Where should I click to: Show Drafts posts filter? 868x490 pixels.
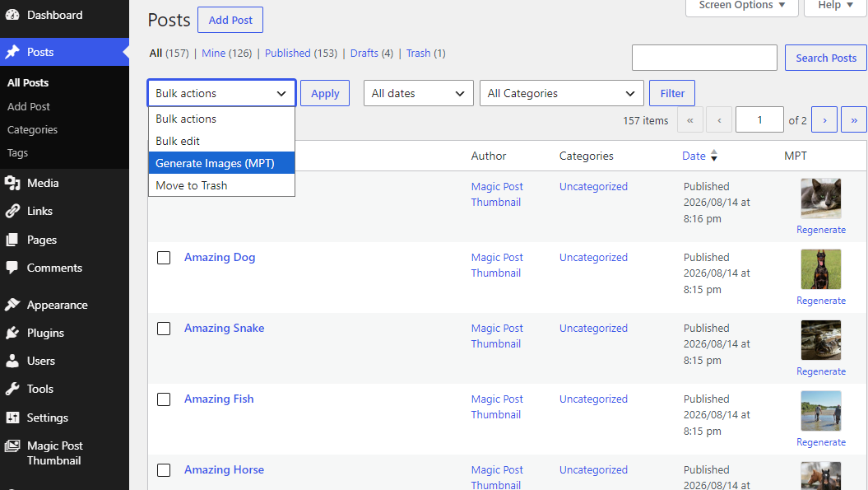[x=364, y=54]
